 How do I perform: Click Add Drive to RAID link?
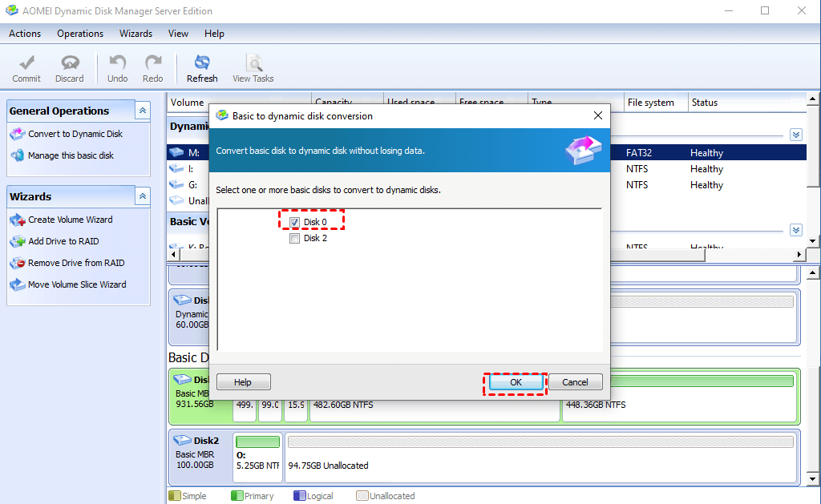(x=63, y=241)
